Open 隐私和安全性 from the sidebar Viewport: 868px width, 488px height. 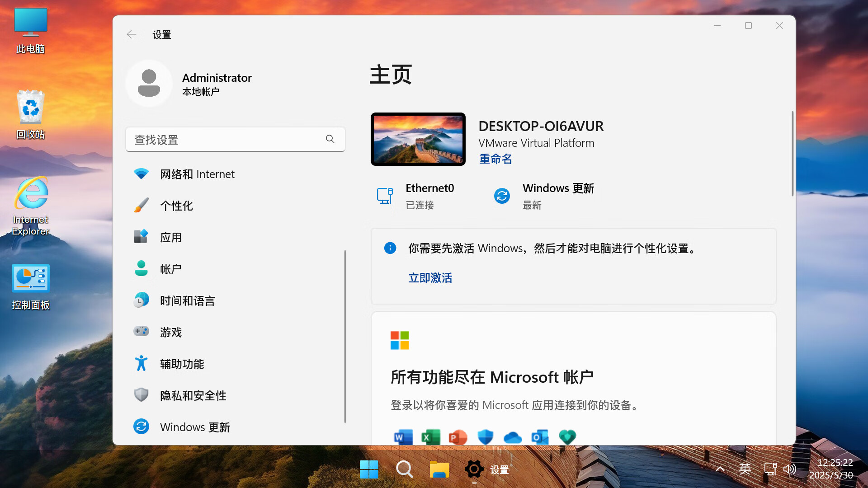[193, 395]
